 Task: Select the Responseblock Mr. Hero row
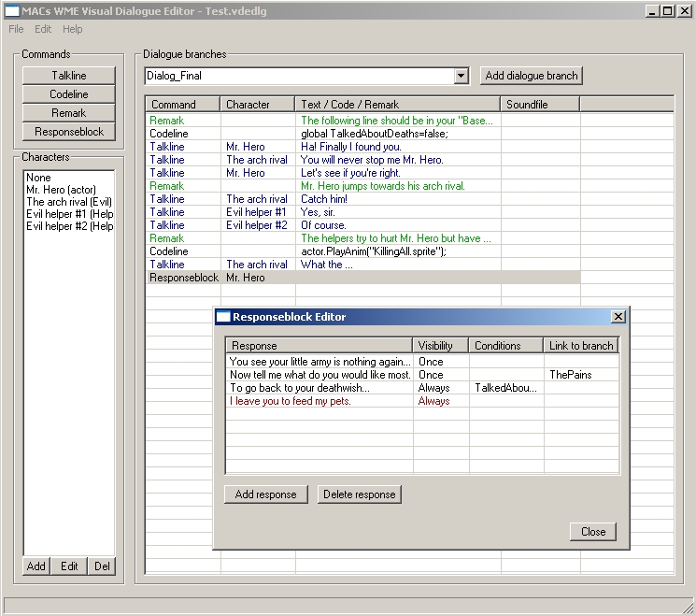(x=363, y=278)
